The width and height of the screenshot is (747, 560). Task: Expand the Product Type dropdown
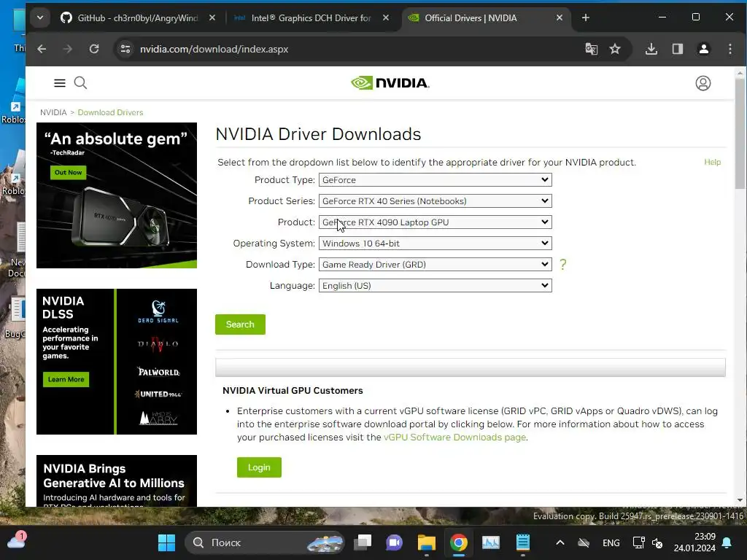click(x=435, y=180)
